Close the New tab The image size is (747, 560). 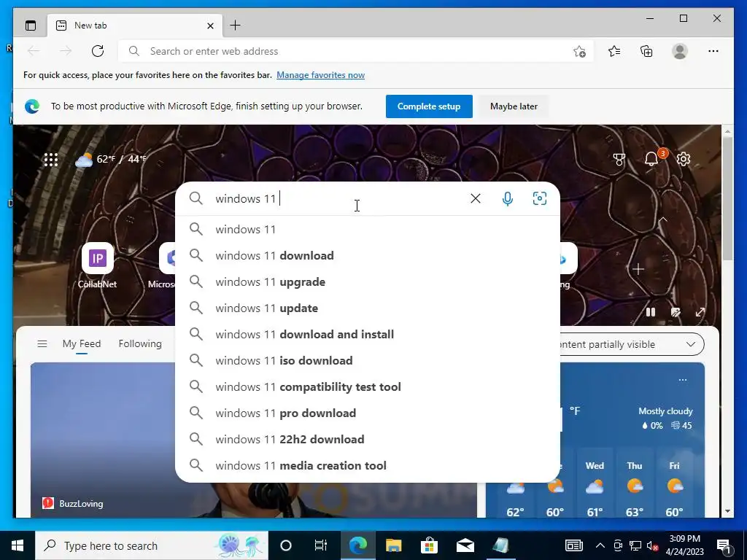(210, 26)
